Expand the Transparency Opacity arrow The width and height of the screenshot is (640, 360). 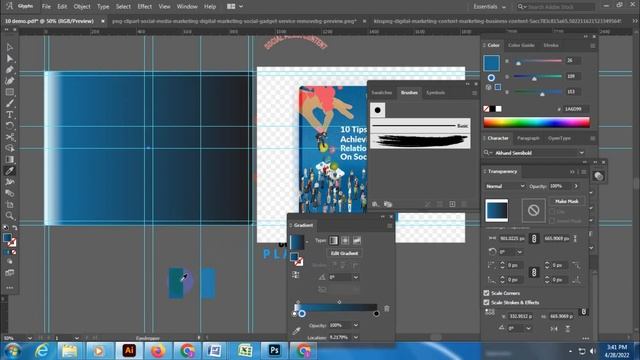coord(576,186)
